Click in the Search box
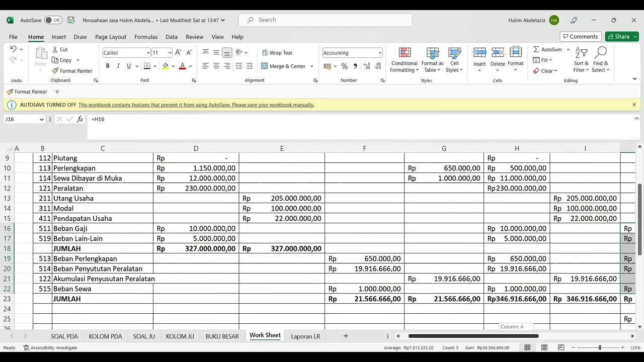644x362 pixels. click(x=326, y=20)
